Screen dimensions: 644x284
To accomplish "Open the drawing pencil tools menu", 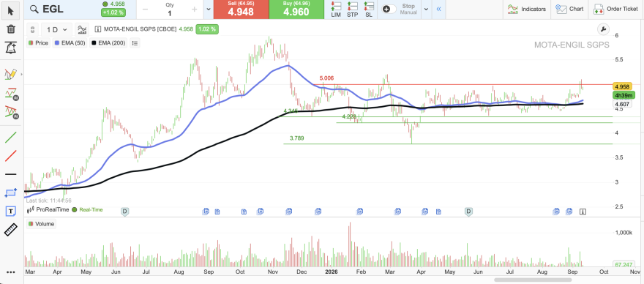I will 10,74.
